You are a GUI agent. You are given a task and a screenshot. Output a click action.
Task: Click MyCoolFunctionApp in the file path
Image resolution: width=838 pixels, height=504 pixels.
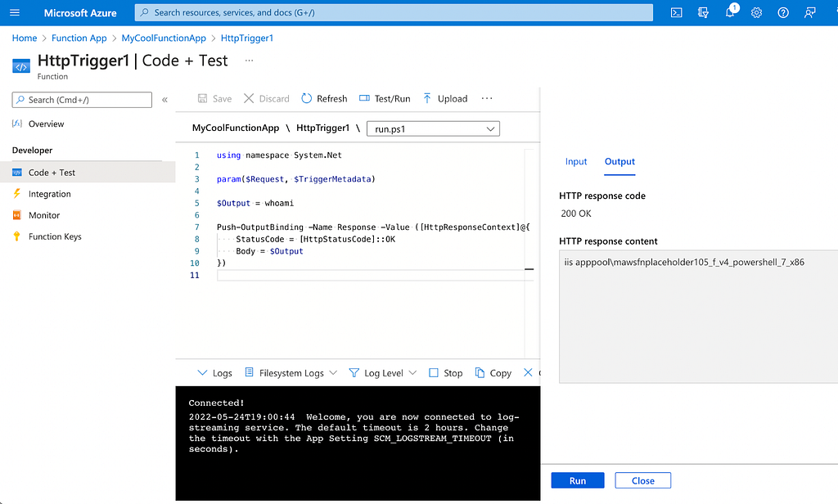[236, 128]
